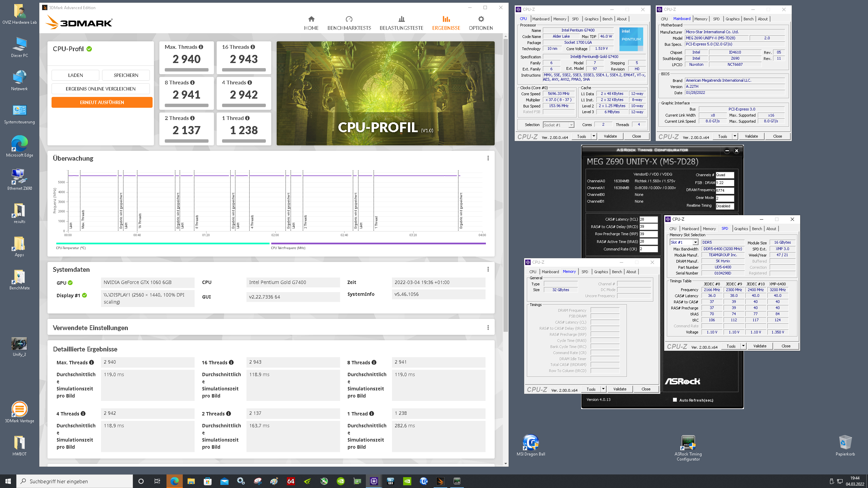Launch MSI Dragon Ball desktop shortcut
Screen dimensions: 868x488
531,445
